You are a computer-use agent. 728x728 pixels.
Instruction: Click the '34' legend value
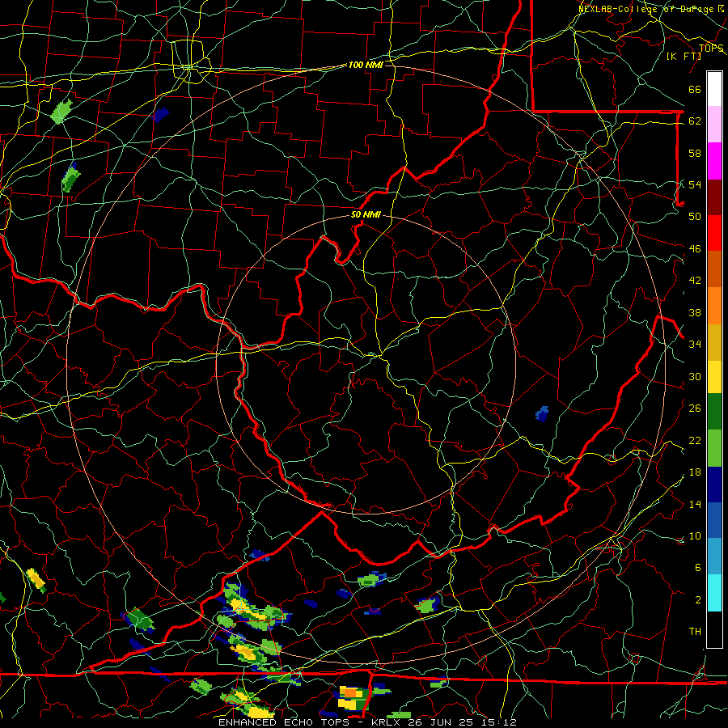tap(695, 344)
